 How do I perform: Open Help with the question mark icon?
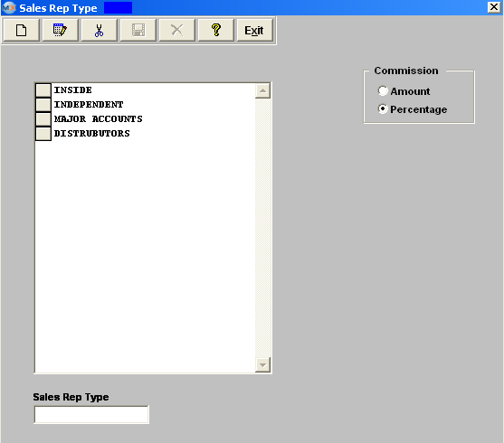coord(216,30)
